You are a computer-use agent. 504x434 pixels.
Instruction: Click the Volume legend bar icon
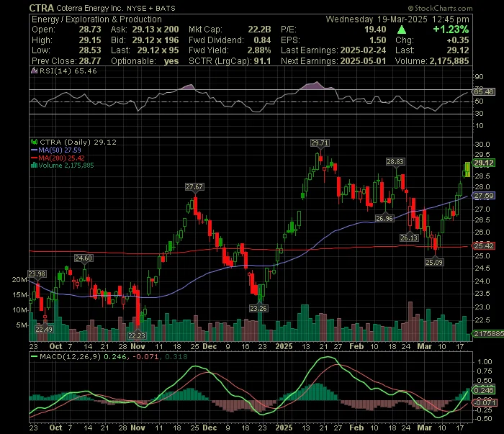34,166
